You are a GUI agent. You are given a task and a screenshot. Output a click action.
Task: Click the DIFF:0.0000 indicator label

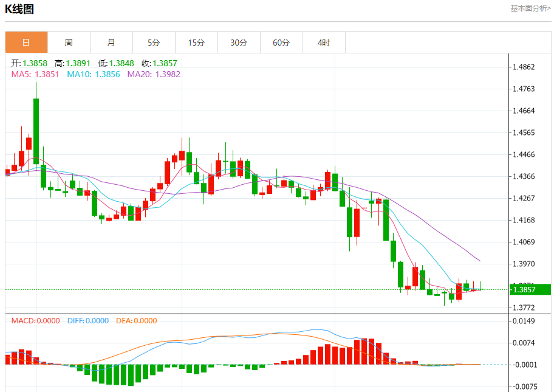(88, 321)
